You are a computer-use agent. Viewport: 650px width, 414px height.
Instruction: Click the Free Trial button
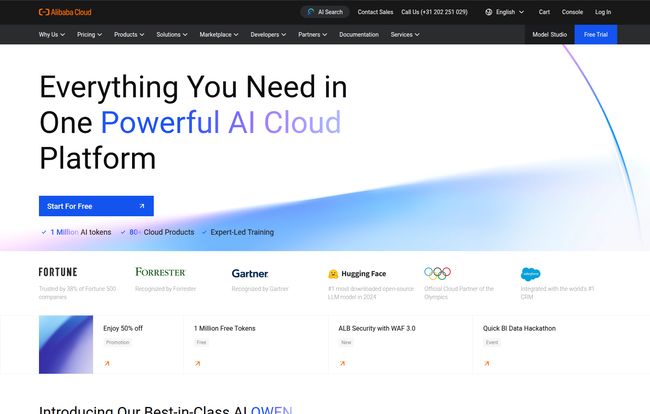coord(596,34)
